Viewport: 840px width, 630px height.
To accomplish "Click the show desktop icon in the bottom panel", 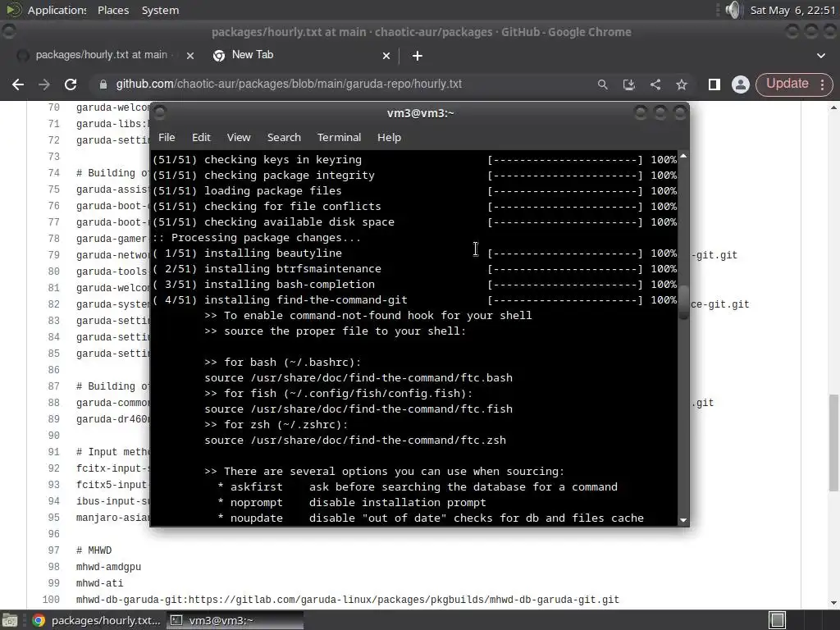I will [x=10, y=620].
